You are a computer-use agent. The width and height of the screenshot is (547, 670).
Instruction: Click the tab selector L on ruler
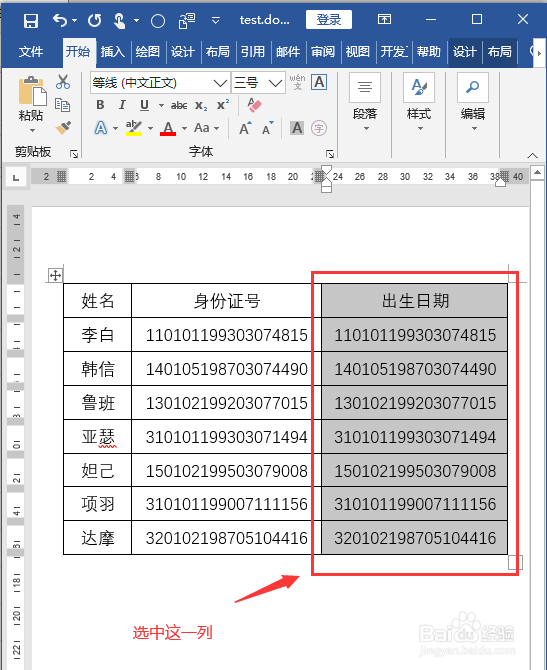[16, 177]
